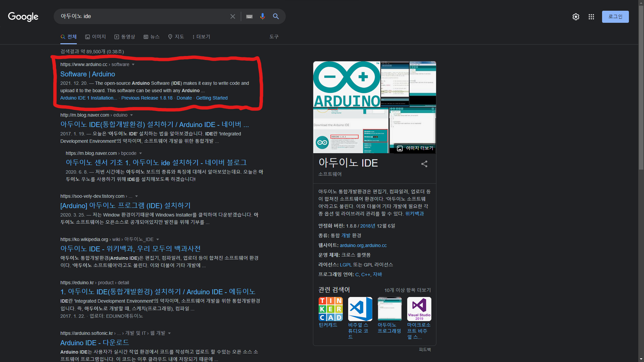Viewport: 644px width, 362px height.
Task: Share the 아두이노 IDE knowledge panel
Action: tap(424, 164)
